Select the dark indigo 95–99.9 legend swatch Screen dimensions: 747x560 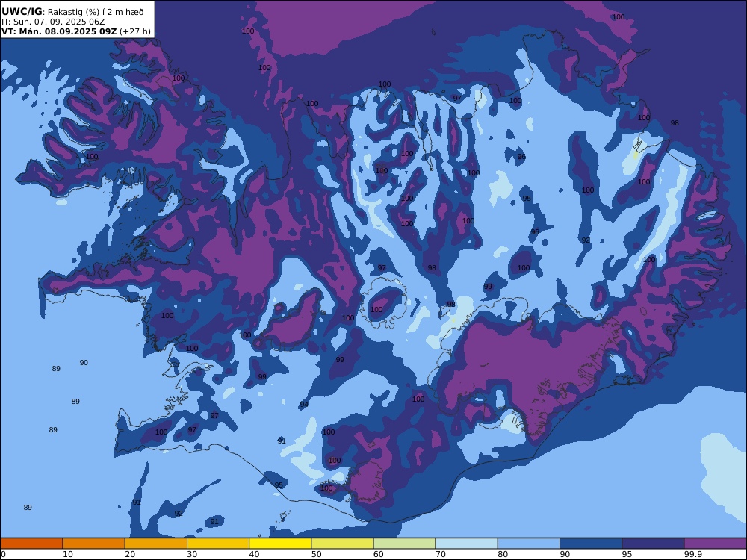tap(653, 544)
